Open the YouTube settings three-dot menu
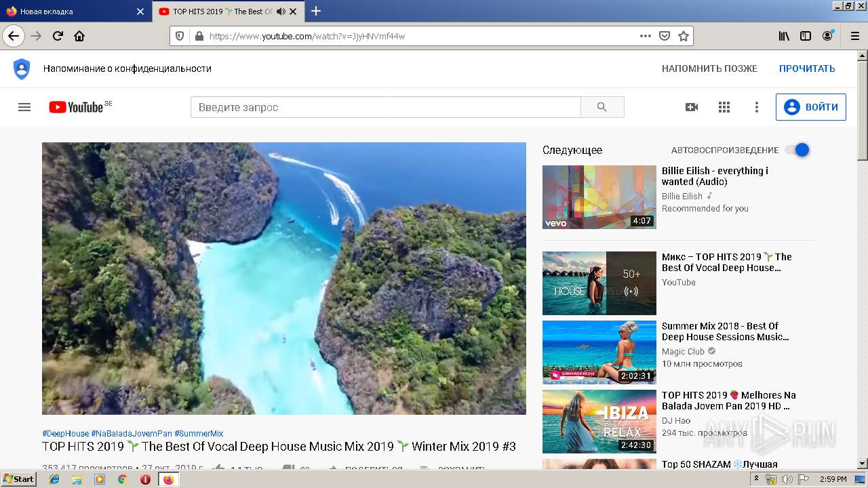Image resolution: width=868 pixels, height=488 pixels. 757,107
